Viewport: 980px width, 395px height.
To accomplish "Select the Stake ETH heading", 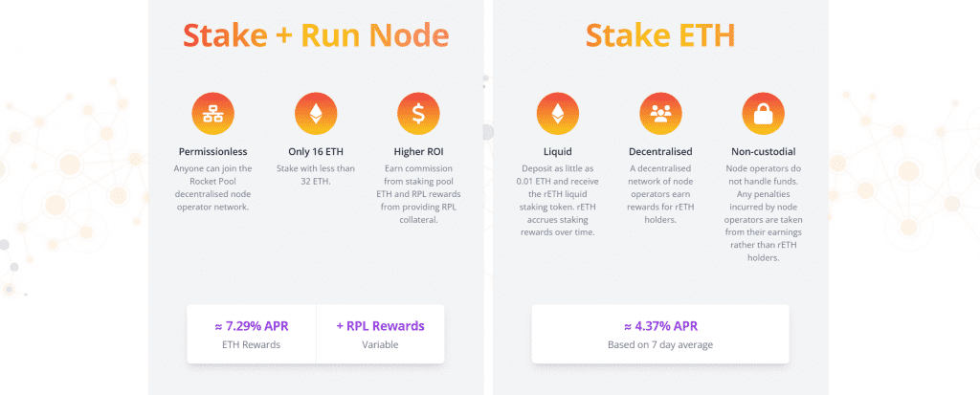I will (660, 35).
